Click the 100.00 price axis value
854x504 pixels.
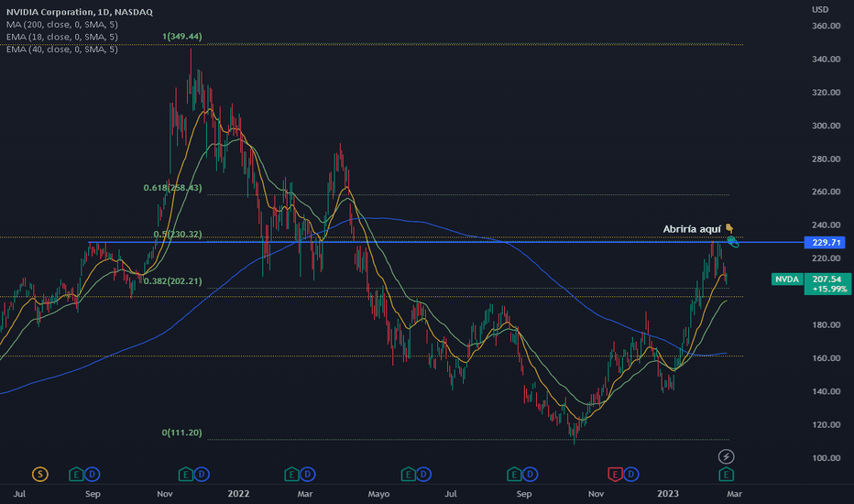pos(827,457)
